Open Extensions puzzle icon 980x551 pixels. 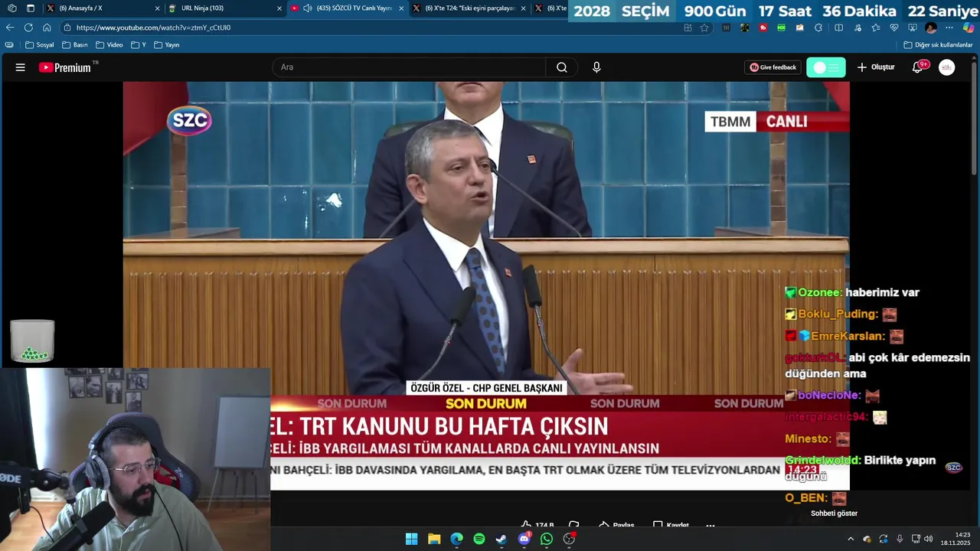818,28
